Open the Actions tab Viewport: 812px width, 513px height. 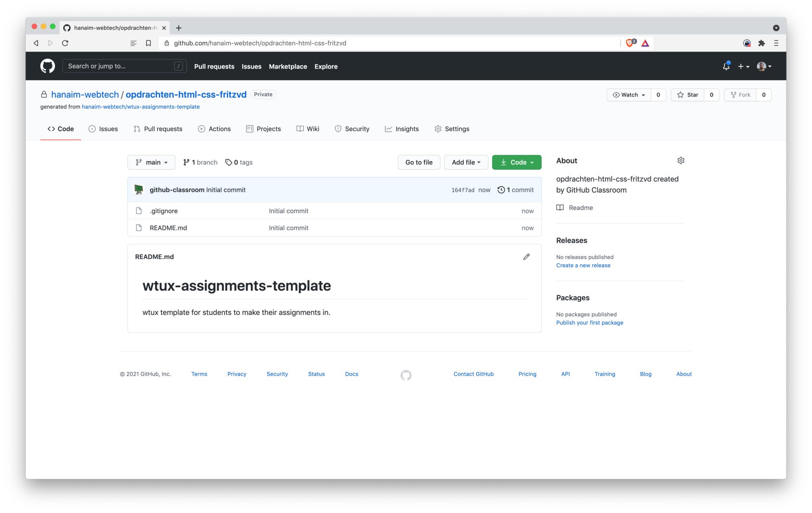coord(214,129)
